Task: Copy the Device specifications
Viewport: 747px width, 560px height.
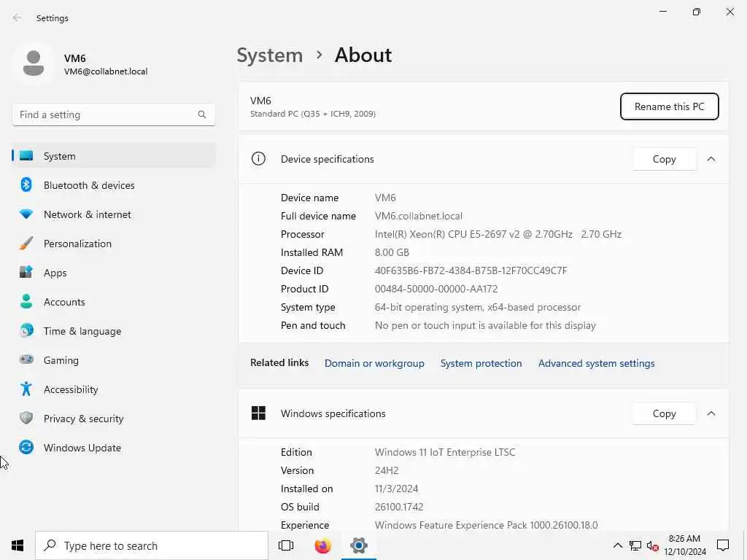Action: tap(664, 159)
